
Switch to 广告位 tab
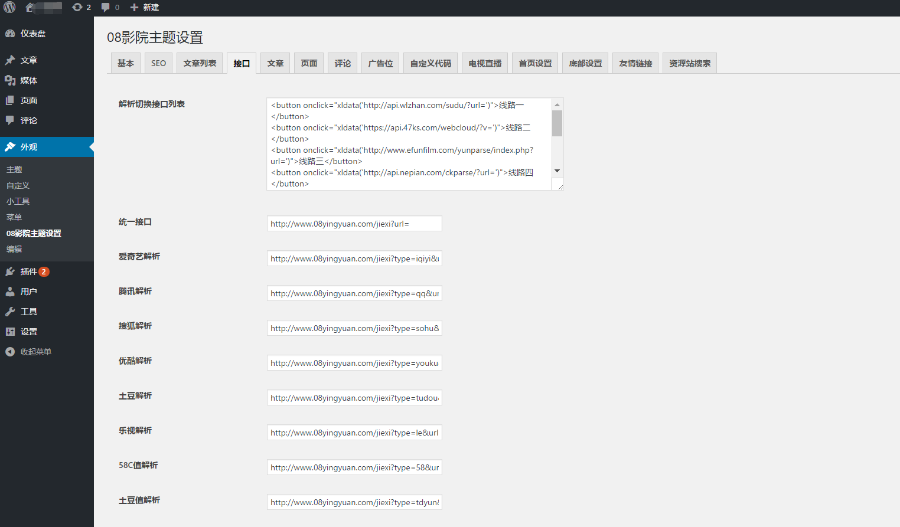pyautogui.click(x=380, y=63)
